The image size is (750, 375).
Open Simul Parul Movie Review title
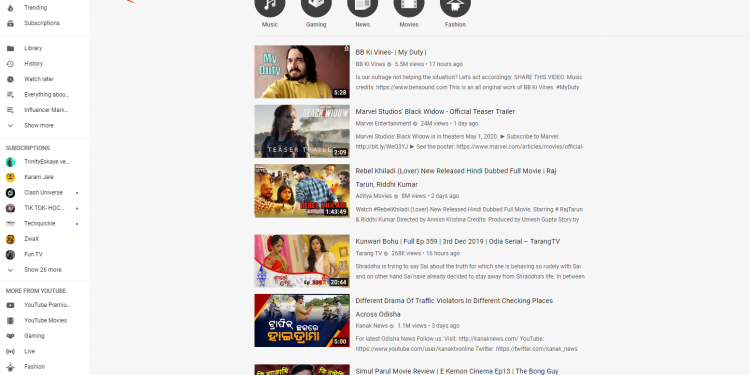(x=457, y=371)
